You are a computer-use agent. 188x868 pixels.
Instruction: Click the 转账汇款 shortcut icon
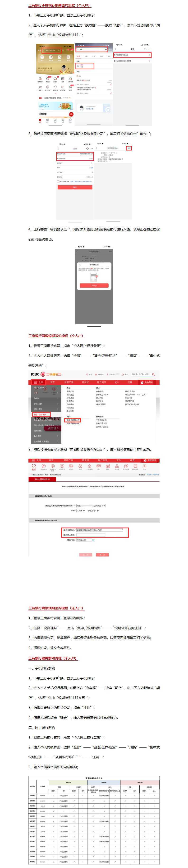click(62, 467)
